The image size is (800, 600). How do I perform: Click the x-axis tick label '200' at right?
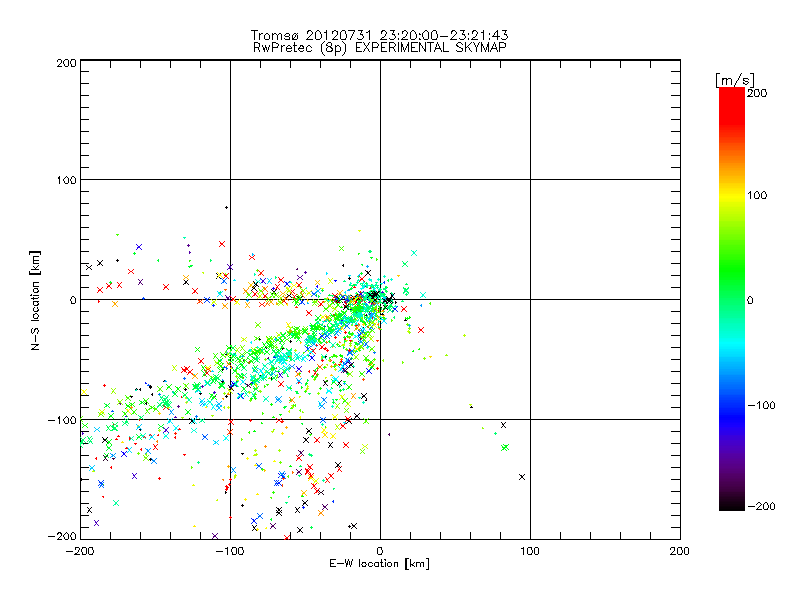[680, 551]
